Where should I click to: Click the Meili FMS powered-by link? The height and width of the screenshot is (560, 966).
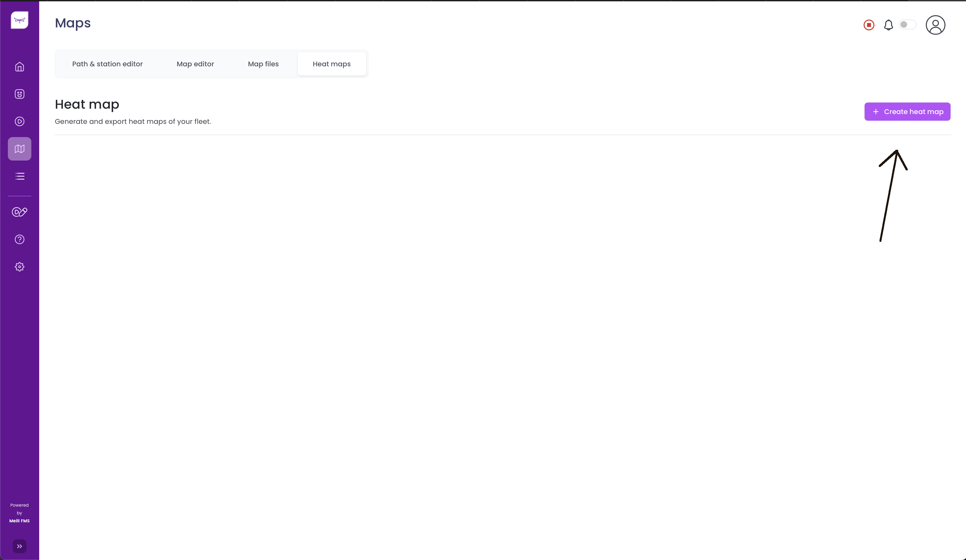[20, 521]
